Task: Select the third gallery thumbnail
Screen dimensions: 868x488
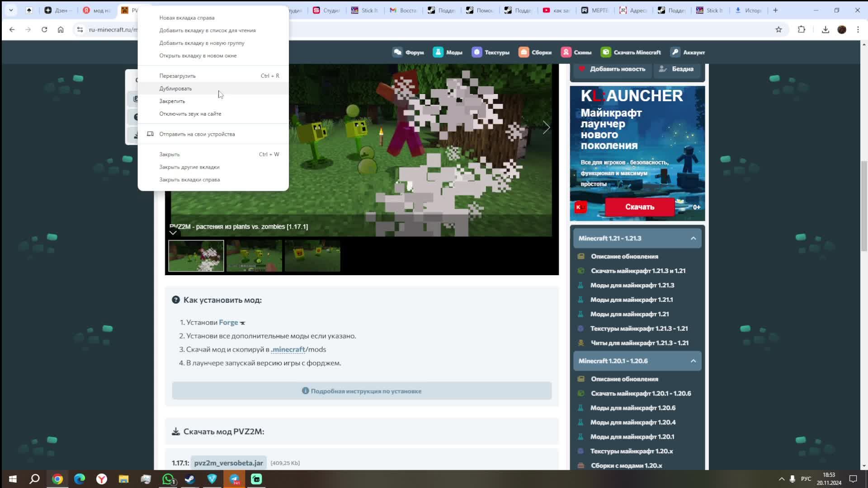Action: (x=312, y=256)
